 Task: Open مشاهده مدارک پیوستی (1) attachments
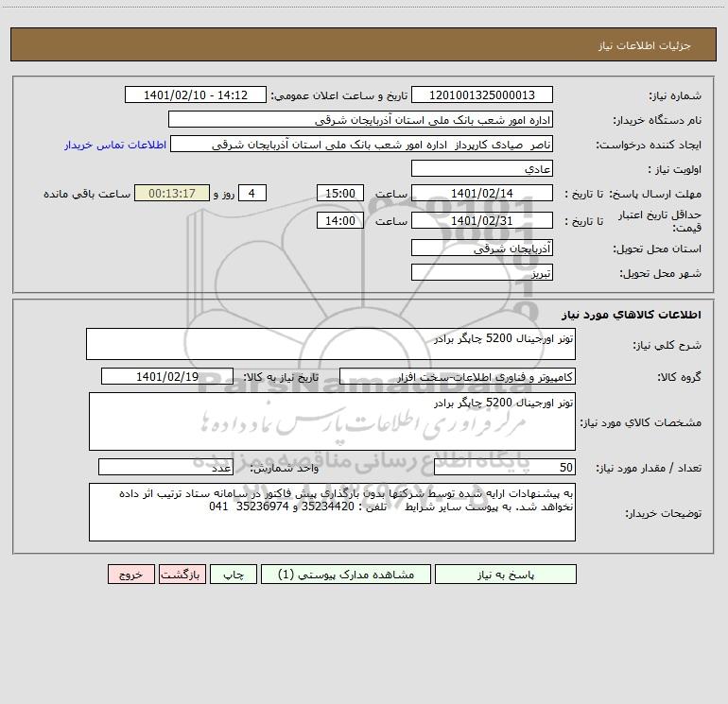pos(346,574)
